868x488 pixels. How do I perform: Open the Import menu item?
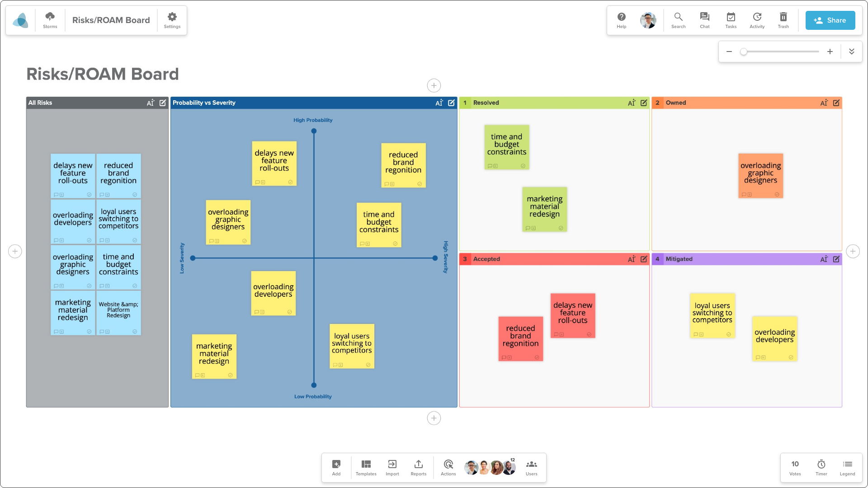pos(392,468)
